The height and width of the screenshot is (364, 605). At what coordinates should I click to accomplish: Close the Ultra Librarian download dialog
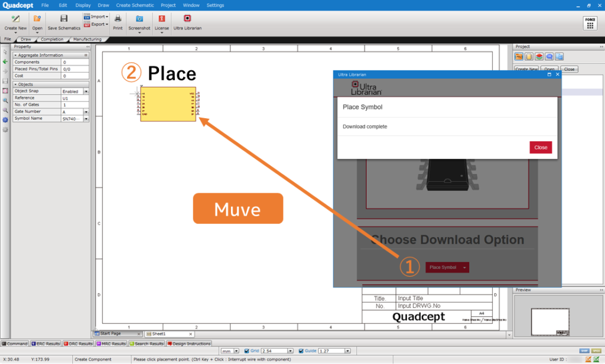click(540, 147)
